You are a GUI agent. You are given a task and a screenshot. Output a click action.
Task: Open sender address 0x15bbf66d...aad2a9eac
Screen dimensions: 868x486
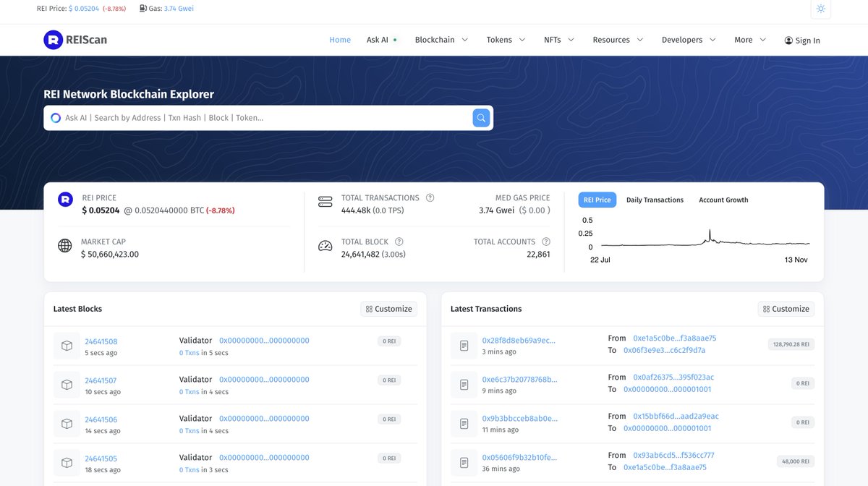[676, 417]
